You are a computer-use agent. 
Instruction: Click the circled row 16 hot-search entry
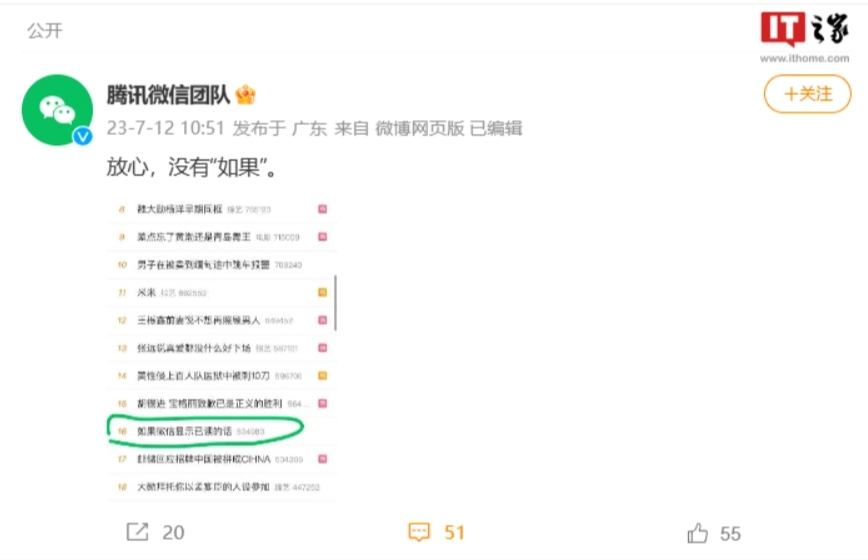[x=205, y=431]
